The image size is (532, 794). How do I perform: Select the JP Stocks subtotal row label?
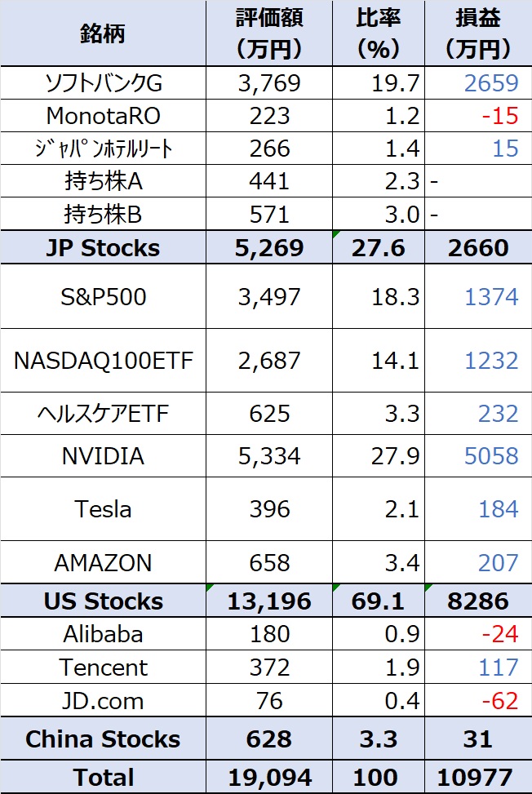[104, 247]
